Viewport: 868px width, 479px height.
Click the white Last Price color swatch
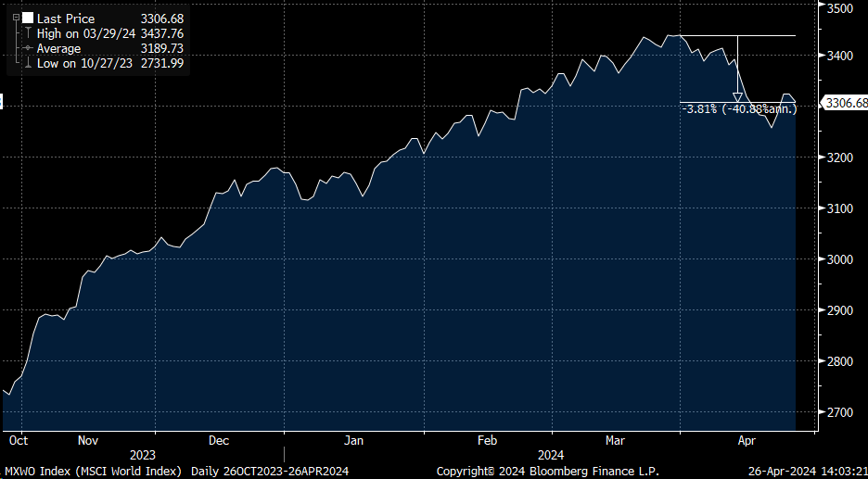point(27,18)
